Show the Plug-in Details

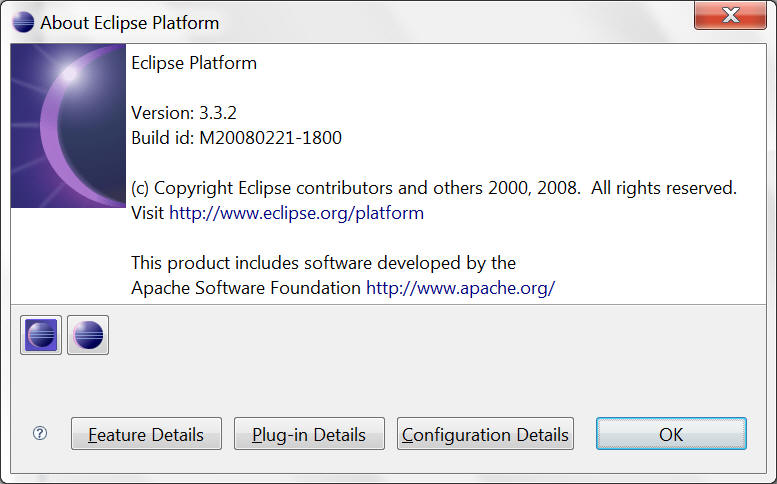coord(309,434)
